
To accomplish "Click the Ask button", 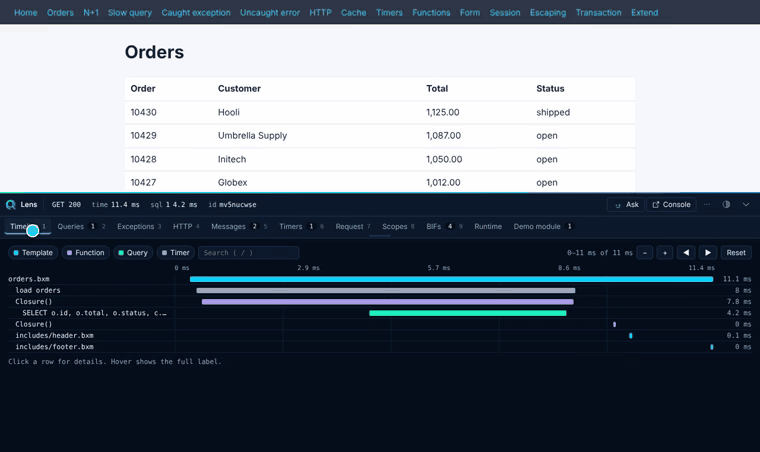I will tap(626, 204).
